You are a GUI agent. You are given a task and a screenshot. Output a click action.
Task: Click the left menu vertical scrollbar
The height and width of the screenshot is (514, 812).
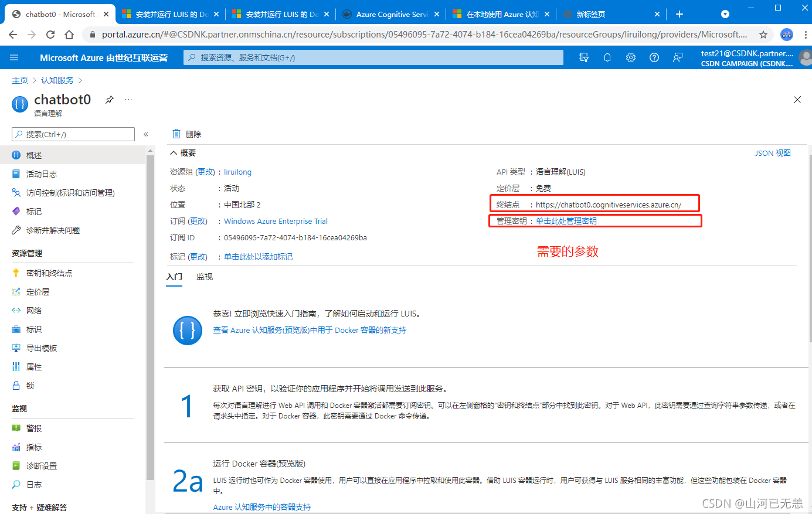(151, 316)
